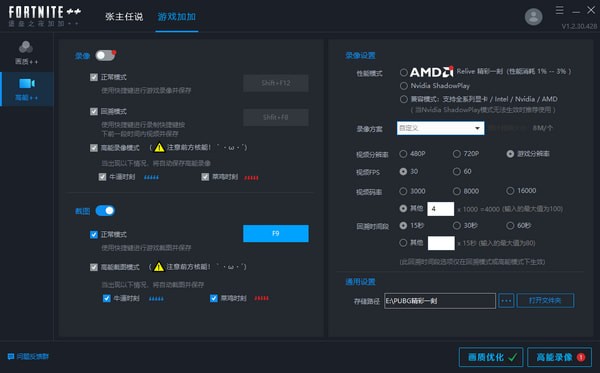The height and width of the screenshot is (373, 600).
Task: Select the 30秒 lookback duration
Action: click(457, 225)
